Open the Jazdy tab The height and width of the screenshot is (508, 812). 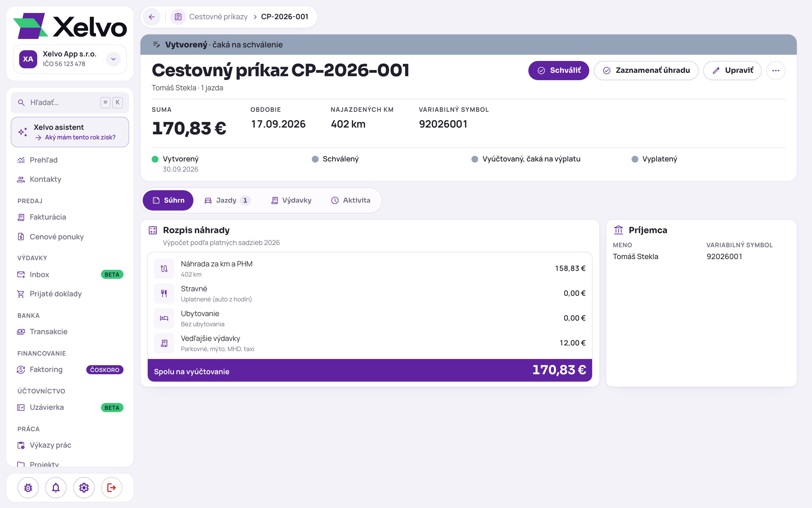pos(228,200)
